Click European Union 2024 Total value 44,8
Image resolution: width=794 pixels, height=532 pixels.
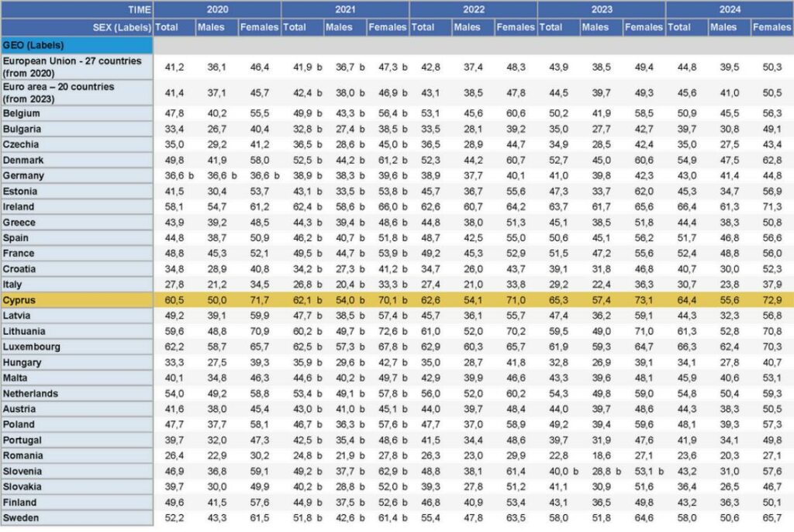[687, 67]
